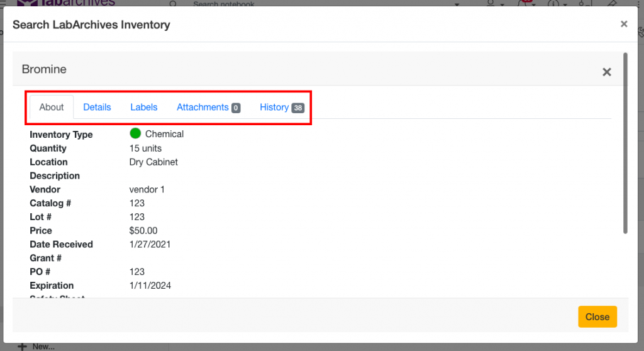644x351 pixels.
Task: Click the Grant # label
Action: click(45, 258)
